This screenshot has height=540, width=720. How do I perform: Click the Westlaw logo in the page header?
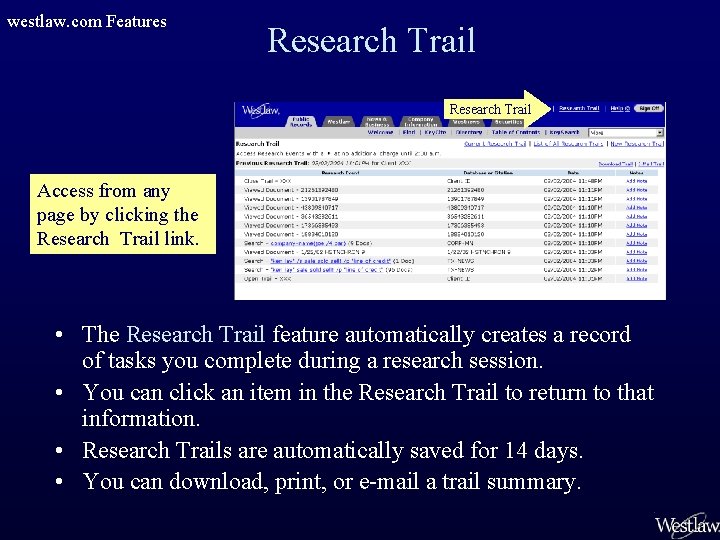(260, 111)
